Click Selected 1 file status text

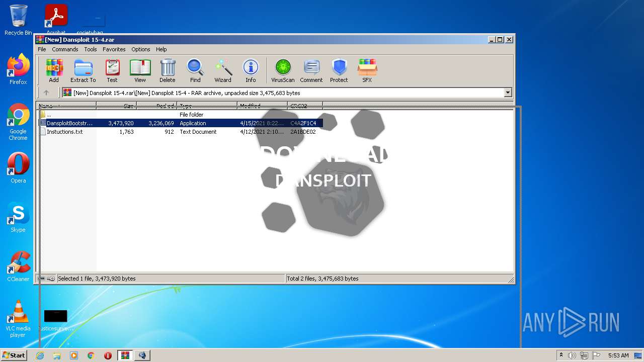[x=97, y=279]
